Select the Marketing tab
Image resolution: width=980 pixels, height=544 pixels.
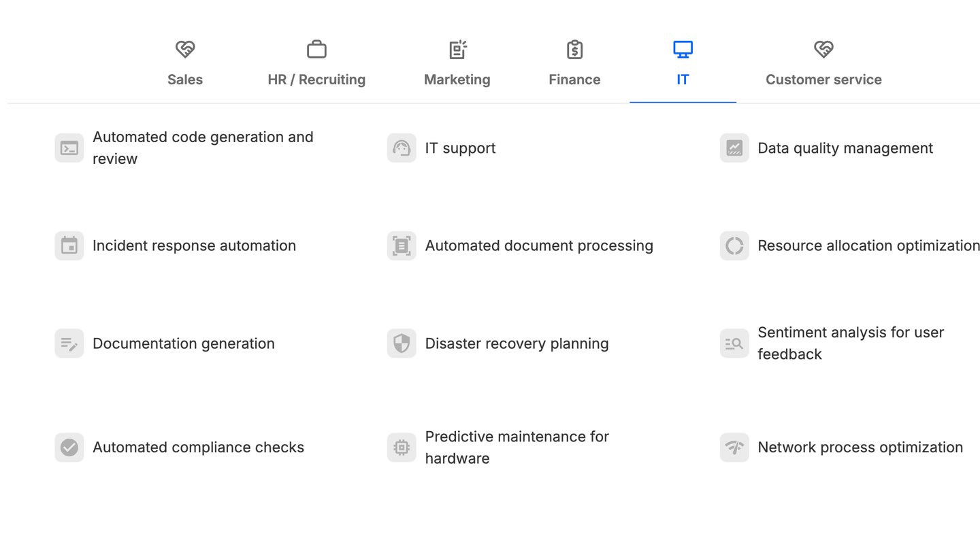coord(457,64)
